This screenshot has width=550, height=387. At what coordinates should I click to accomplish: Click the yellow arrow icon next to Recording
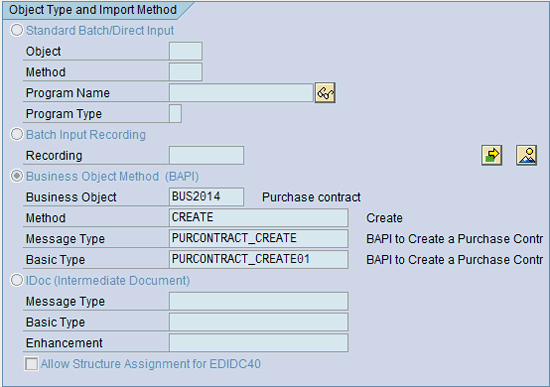(x=492, y=155)
